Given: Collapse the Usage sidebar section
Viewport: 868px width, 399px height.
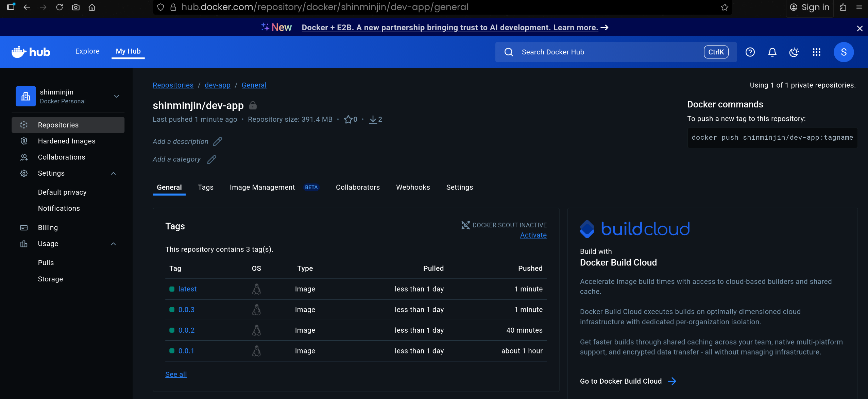Looking at the screenshot, I should pos(114,244).
